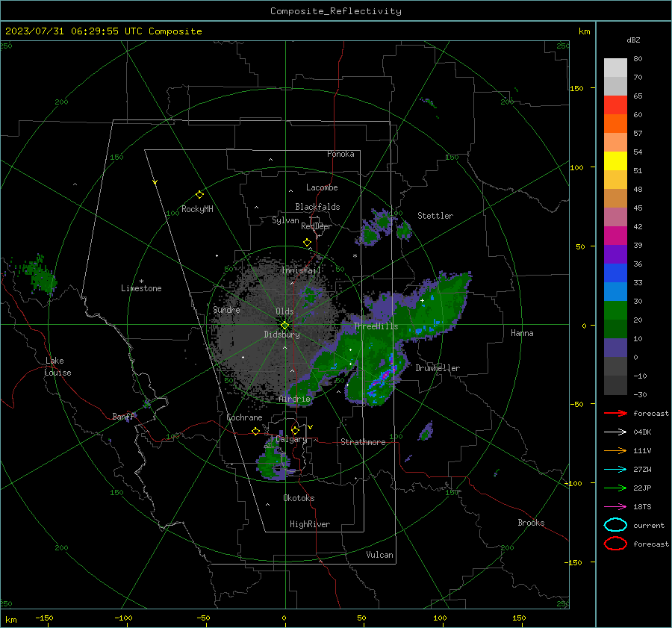Click the magenta 18TS arrow in the legend

click(x=615, y=507)
